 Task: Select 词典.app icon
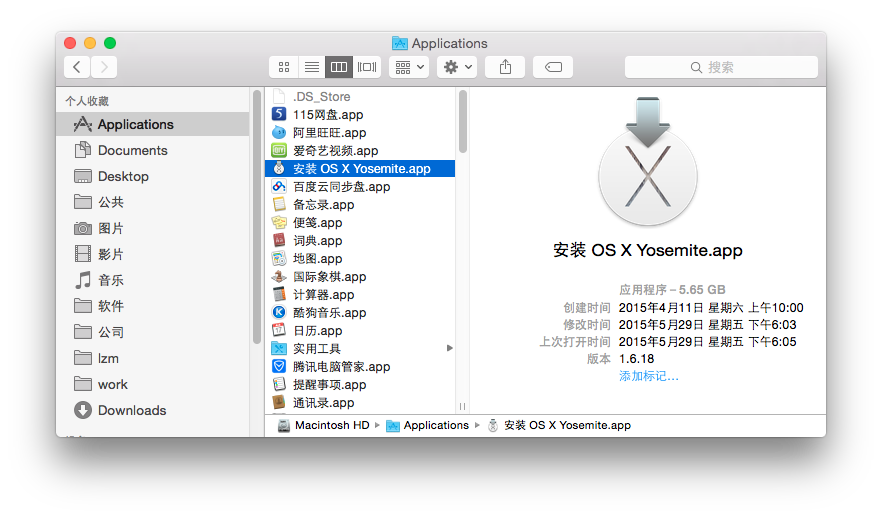tap(279, 240)
